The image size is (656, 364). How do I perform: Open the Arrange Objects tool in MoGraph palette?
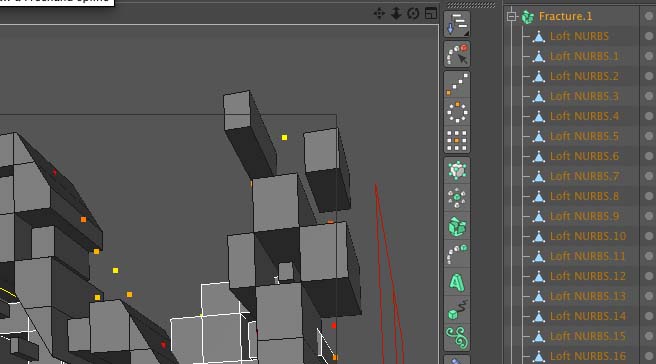pyautogui.click(x=457, y=24)
